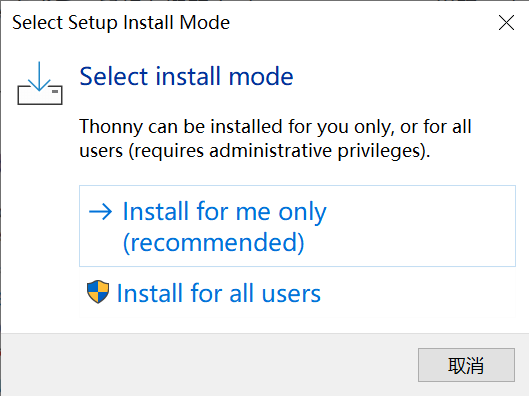529x396 pixels.
Task: Click the "Select install mode" heading
Action: pyautogui.click(x=186, y=76)
